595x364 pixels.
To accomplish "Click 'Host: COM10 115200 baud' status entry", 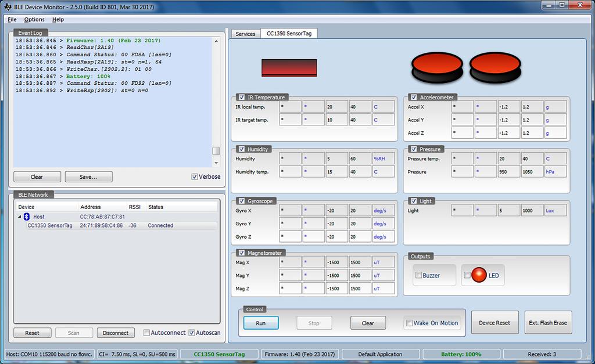I will coord(49,354).
